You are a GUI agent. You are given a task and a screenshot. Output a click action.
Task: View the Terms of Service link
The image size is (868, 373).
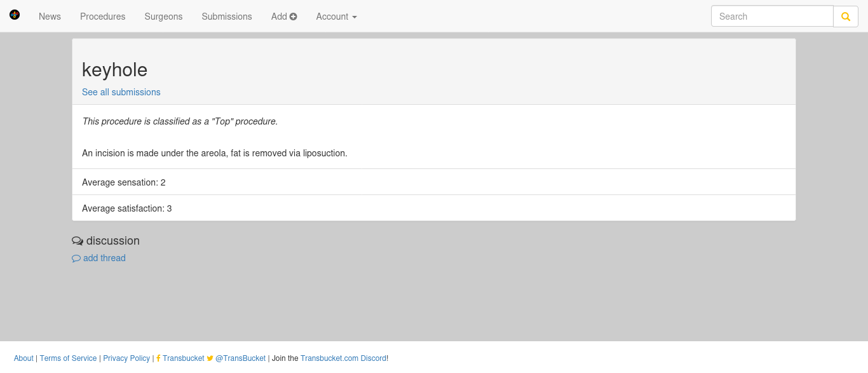[68, 358]
